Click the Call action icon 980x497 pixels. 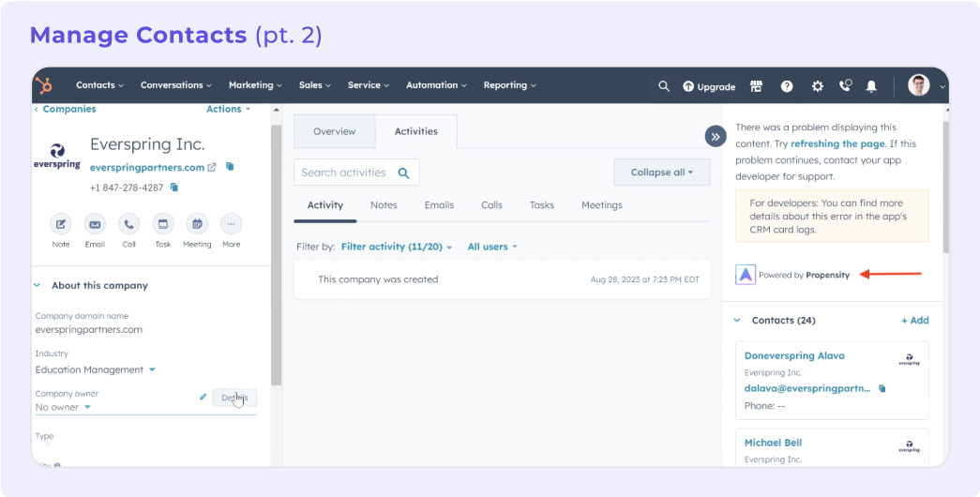tap(128, 224)
